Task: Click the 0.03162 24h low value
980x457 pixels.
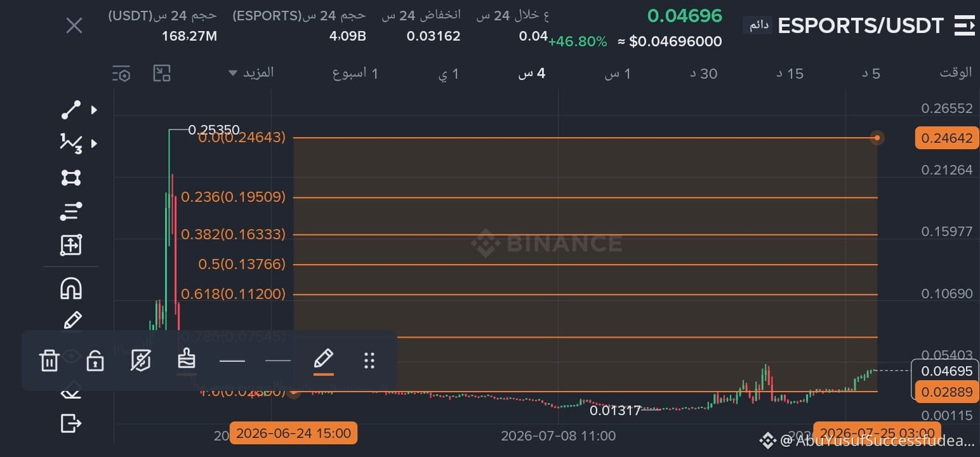Action: click(434, 36)
